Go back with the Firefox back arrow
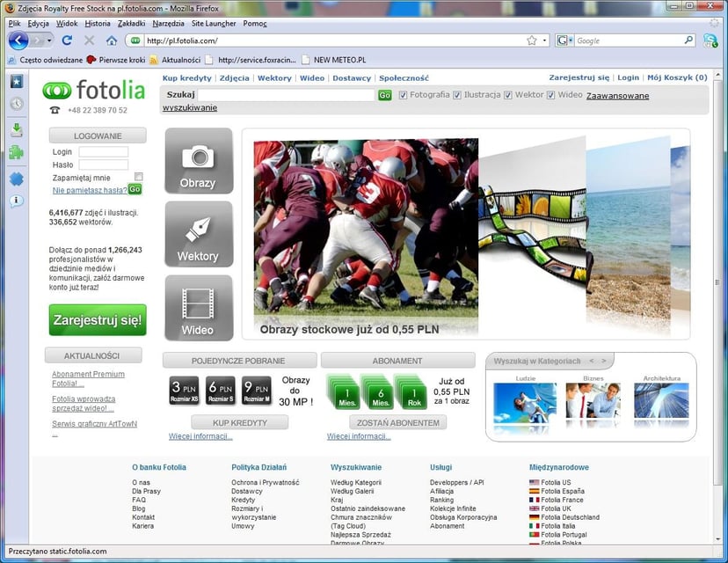 [18, 40]
